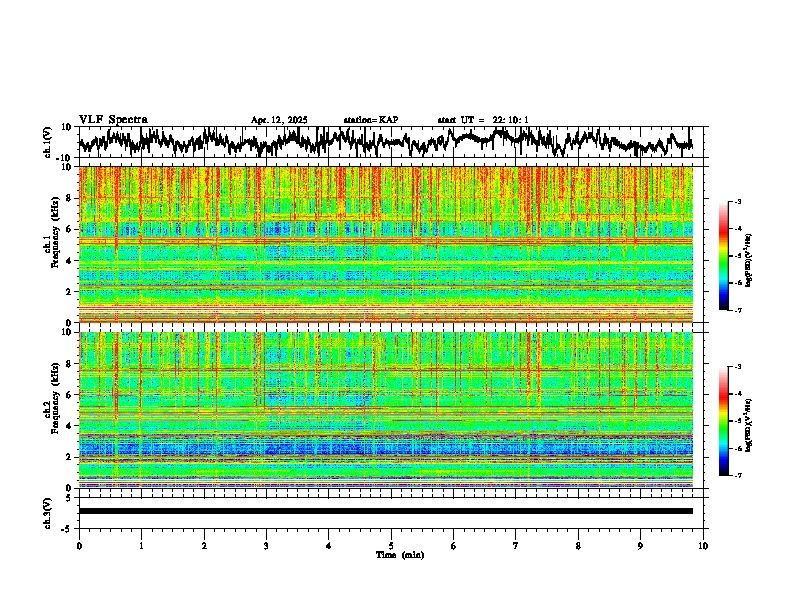The height and width of the screenshot is (612, 792).
Task: Click the "-3" label on ch.1 colorbar
Action: pyautogui.click(x=737, y=202)
